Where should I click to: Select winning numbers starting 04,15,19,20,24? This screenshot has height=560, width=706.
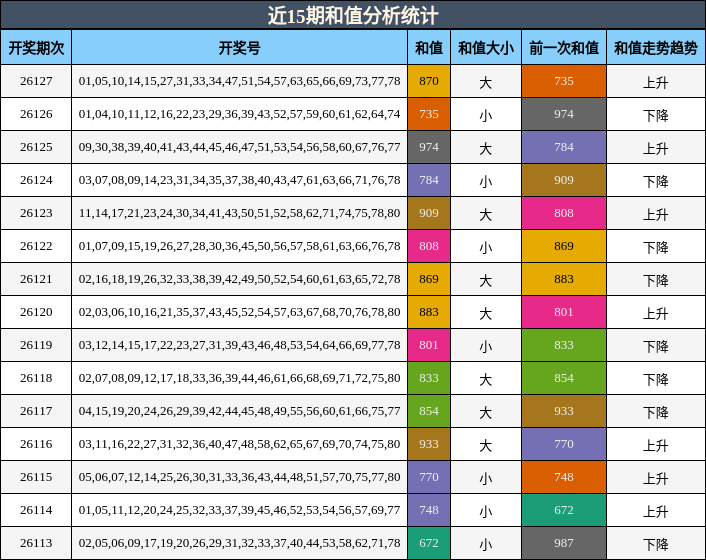point(240,411)
